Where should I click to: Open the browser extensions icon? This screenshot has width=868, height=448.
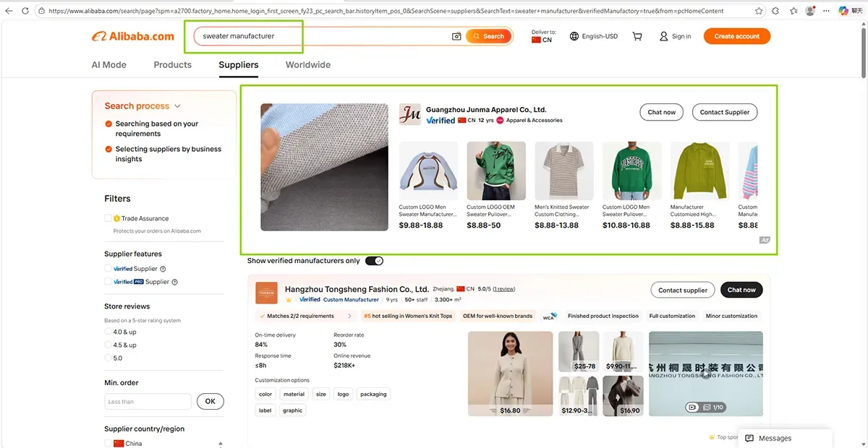(776, 12)
